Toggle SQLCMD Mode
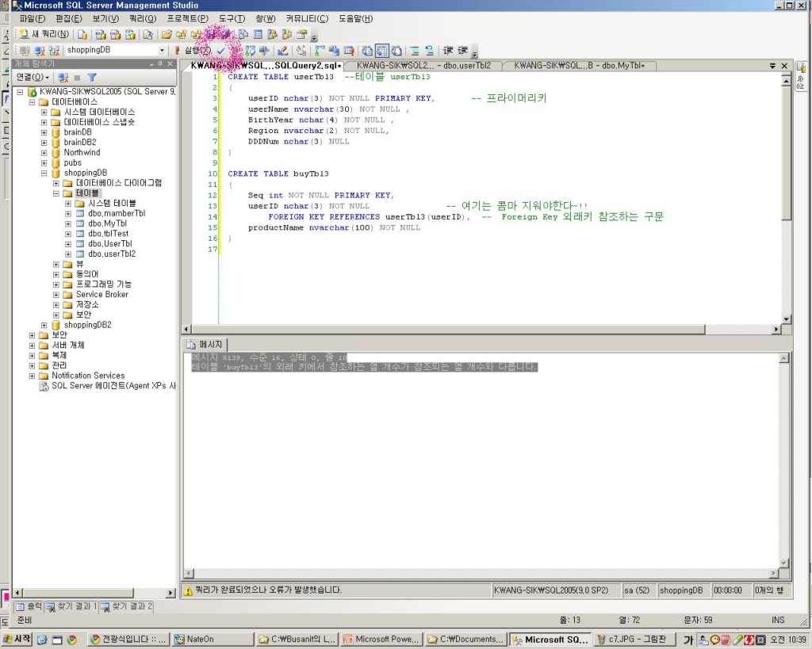Viewport: 812px width, 649px height. 349,50
